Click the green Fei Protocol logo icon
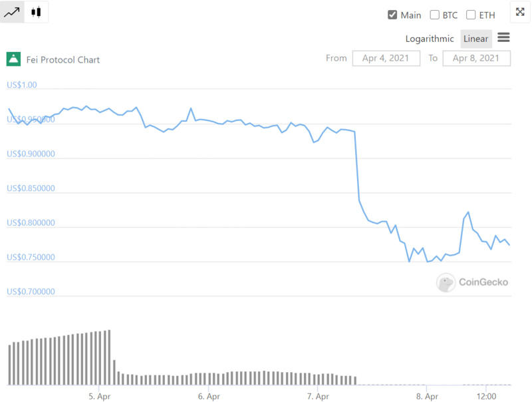This screenshot has height=402, width=532. tap(13, 59)
